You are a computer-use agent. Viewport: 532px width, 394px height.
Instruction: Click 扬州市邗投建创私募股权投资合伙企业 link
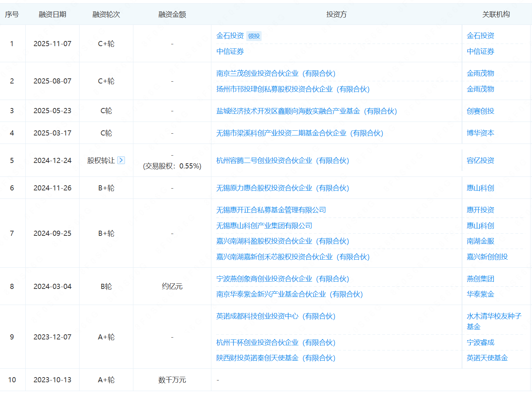(x=292, y=89)
